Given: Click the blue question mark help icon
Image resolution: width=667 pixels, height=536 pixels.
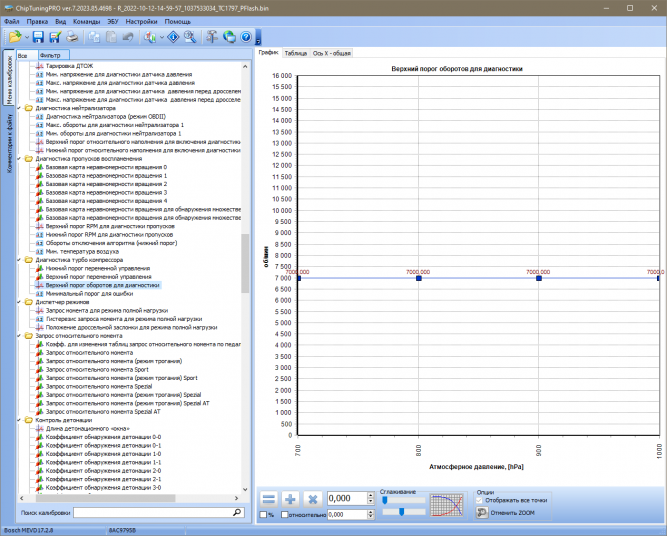Looking at the screenshot, I should click(x=246, y=37).
